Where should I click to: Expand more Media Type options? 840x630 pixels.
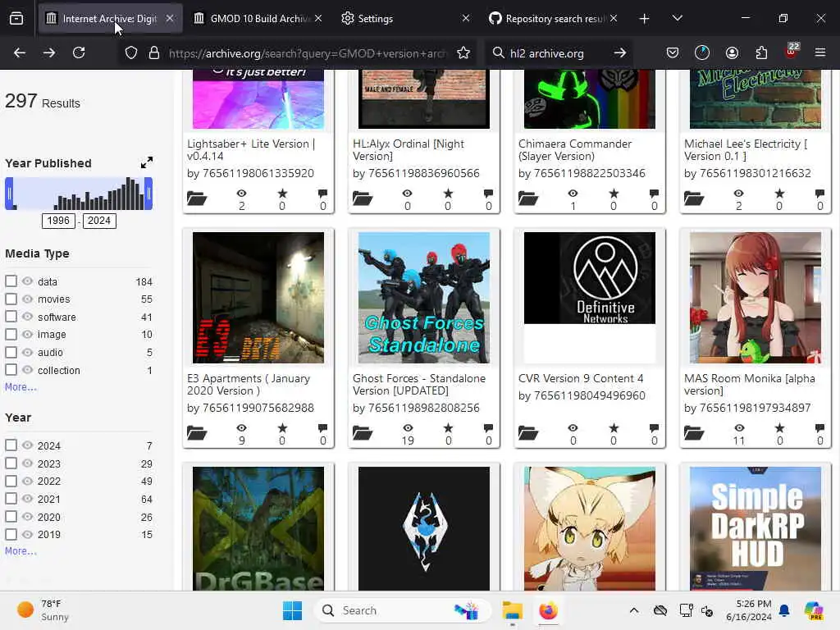point(21,387)
